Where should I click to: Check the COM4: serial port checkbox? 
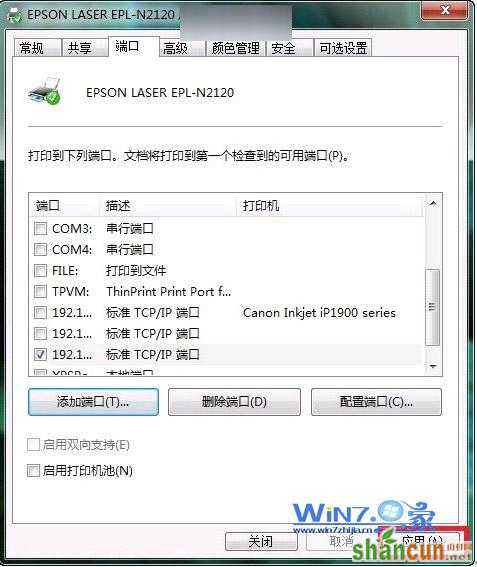tap(41, 250)
